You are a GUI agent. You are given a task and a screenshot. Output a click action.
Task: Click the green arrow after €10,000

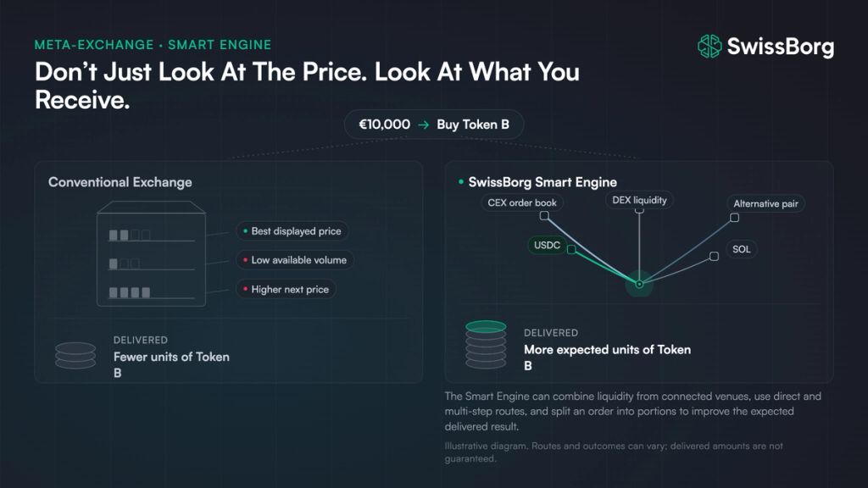tap(424, 125)
